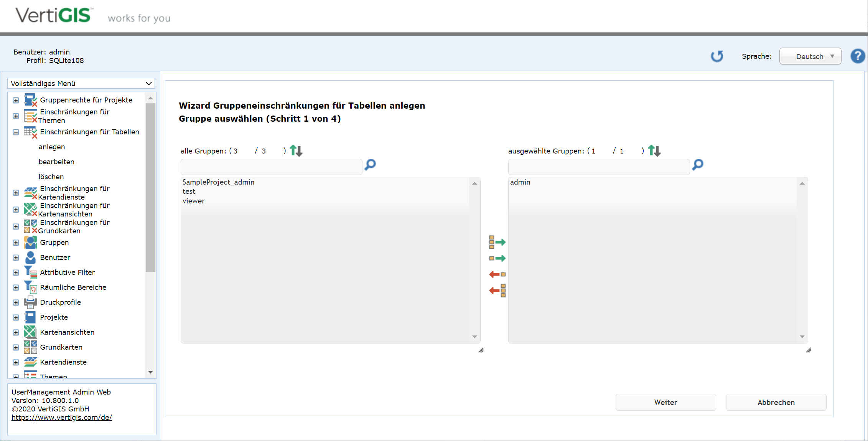This screenshot has width=868, height=441.
Task: Click the Attributive Filter icon
Action: (x=31, y=272)
